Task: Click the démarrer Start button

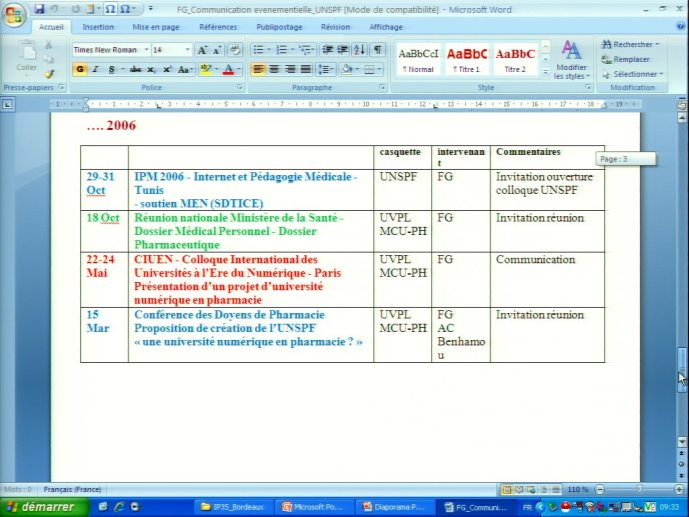Action: [43, 507]
